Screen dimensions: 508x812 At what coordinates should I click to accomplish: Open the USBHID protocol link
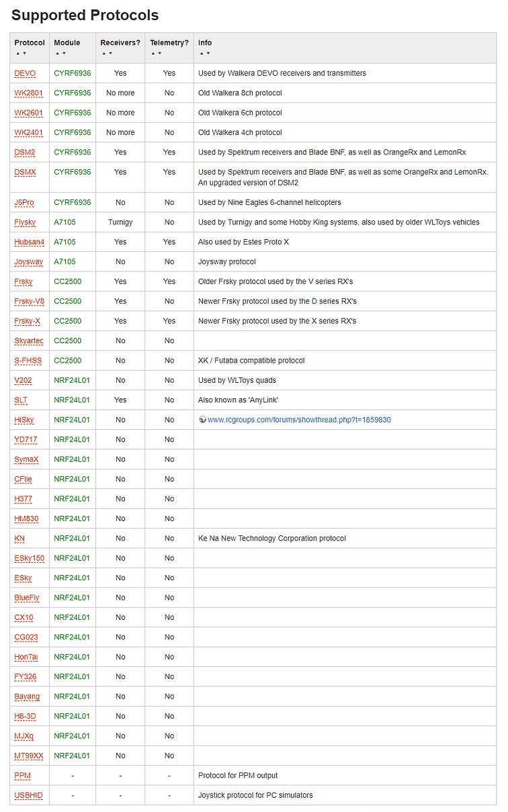pos(28,795)
